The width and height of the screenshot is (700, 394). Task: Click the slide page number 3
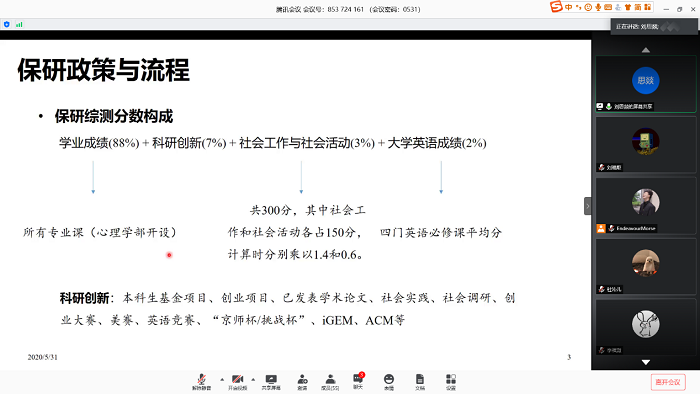click(x=569, y=357)
